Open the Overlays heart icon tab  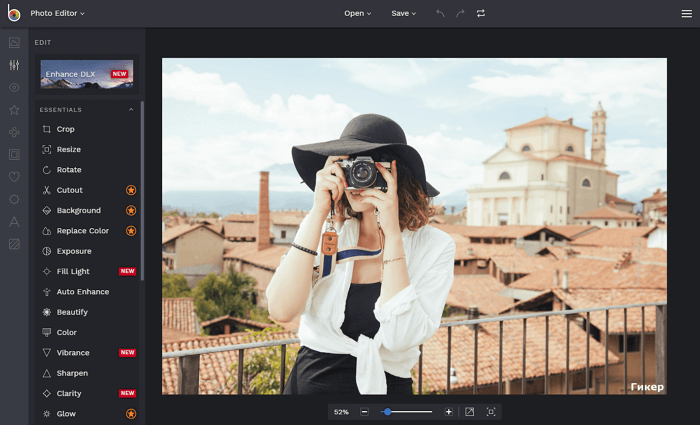[14, 177]
